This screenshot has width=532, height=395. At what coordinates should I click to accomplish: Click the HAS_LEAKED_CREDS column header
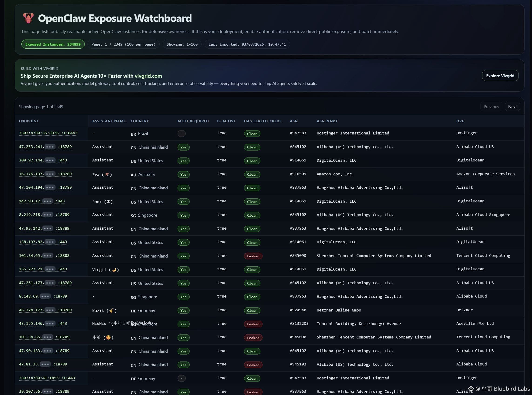pos(263,121)
